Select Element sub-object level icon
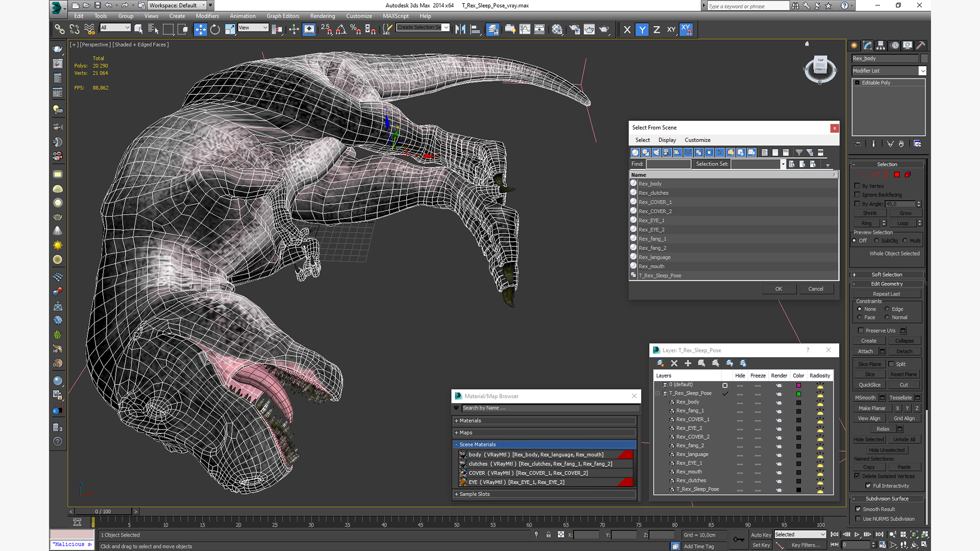This screenshot has height=551, width=980. [908, 175]
